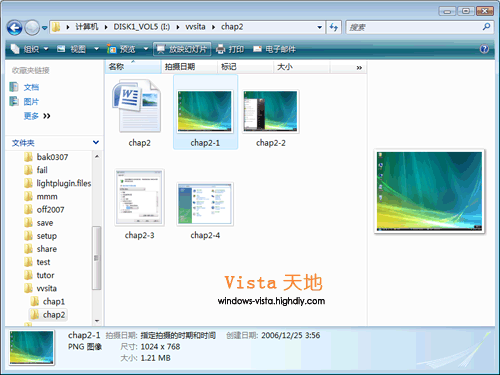Viewport: 500px width, 375px height.
Task: Select the bak0307 folder in tree
Action: click(46, 157)
